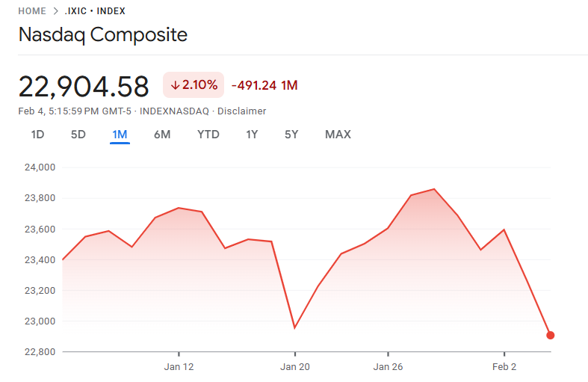This screenshot has width=588, height=382.
Task: Select the 1M range tab
Action: point(120,135)
